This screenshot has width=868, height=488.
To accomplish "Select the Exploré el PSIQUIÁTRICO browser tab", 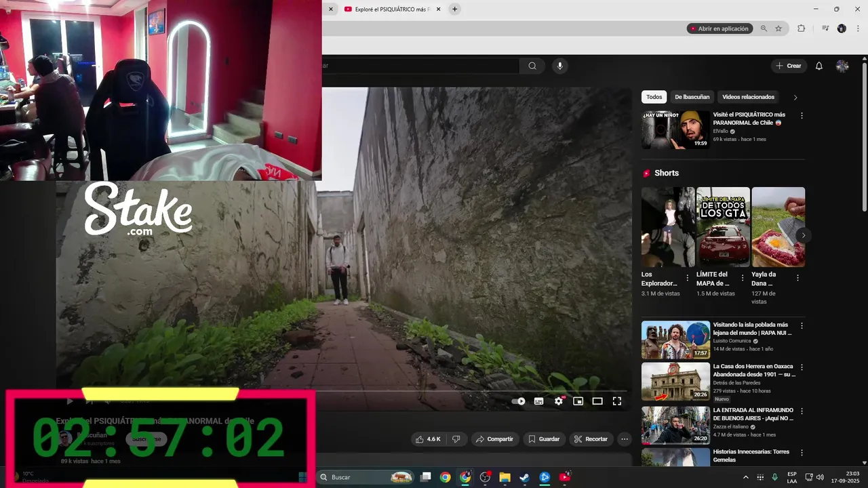I will pyautogui.click(x=392, y=9).
